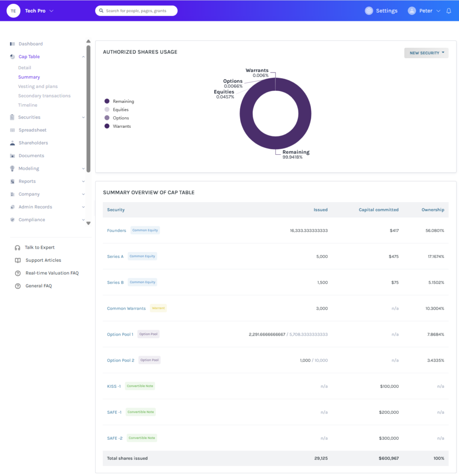Image resolution: width=459 pixels, height=476 pixels.
Task: Open the Vesting and plans page
Action: [38, 86]
